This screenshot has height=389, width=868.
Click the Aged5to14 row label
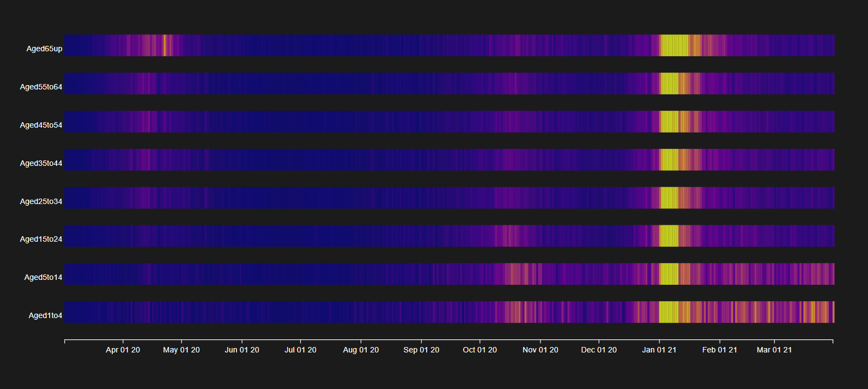pos(43,277)
